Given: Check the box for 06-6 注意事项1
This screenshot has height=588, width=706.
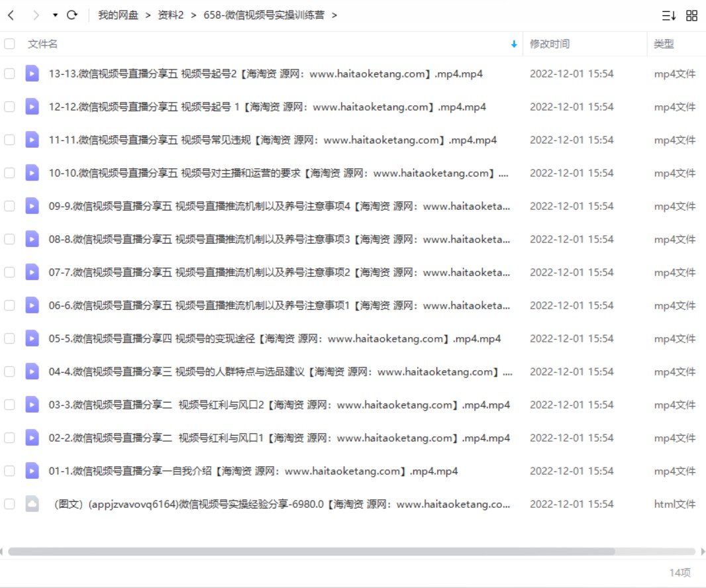Looking at the screenshot, I should point(9,305).
